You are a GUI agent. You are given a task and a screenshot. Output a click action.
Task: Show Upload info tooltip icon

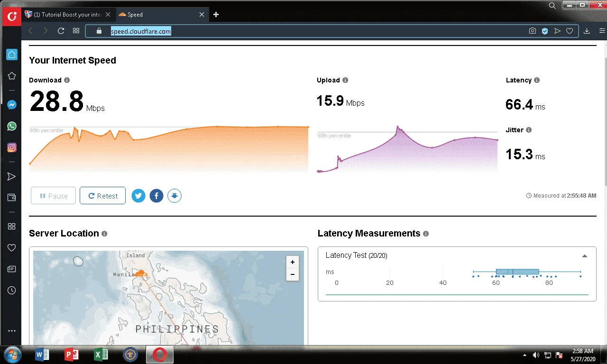pyautogui.click(x=345, y=80)
